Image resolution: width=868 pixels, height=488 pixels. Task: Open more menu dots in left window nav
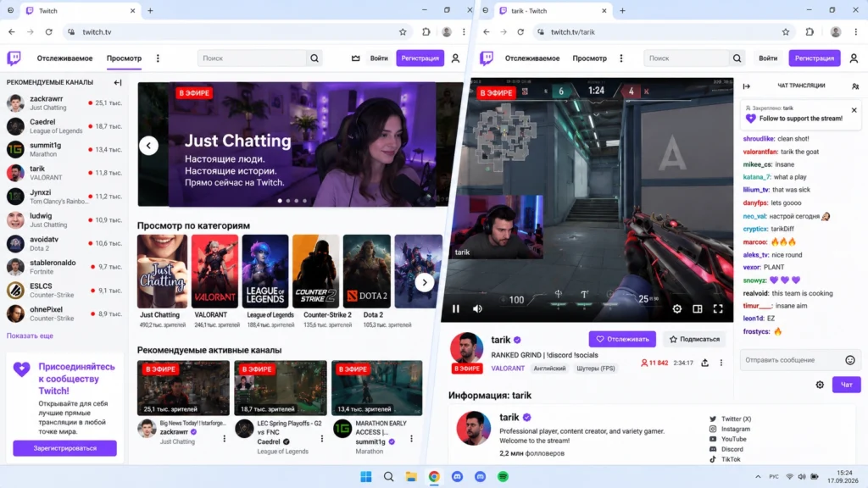coord(158,58)
